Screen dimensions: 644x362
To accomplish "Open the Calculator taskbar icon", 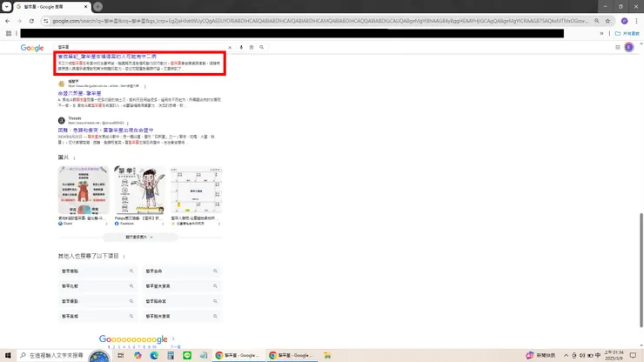I will point(171,355).
